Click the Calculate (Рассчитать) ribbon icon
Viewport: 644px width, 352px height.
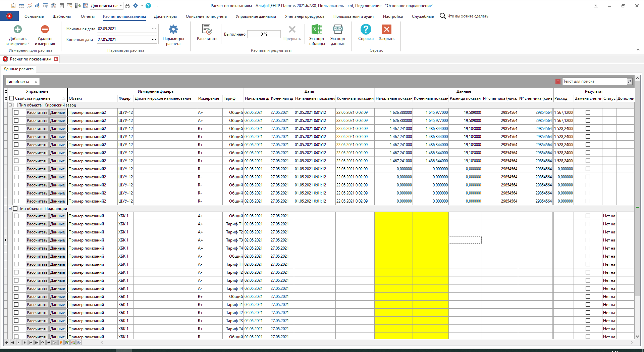[207, 30]
